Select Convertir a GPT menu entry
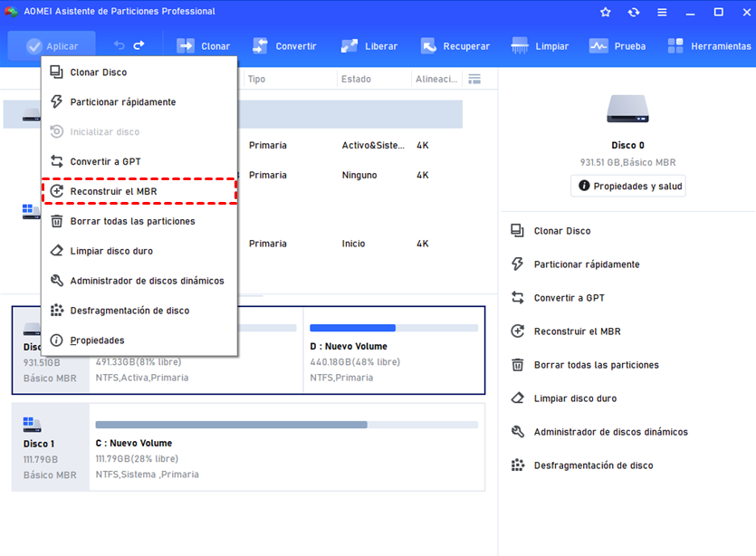Screen dimensions: 756x556 click(x=105, y=161)
